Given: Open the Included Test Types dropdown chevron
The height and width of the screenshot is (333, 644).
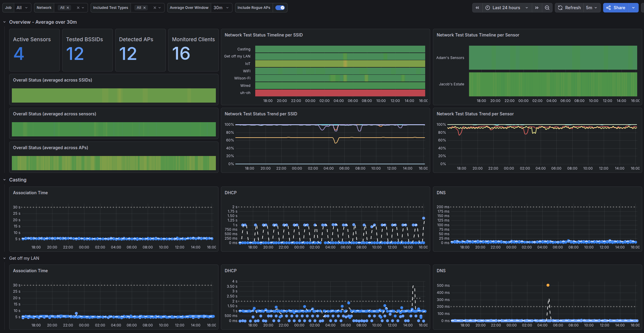Looking at the screenshot, I should click(160, 8).
